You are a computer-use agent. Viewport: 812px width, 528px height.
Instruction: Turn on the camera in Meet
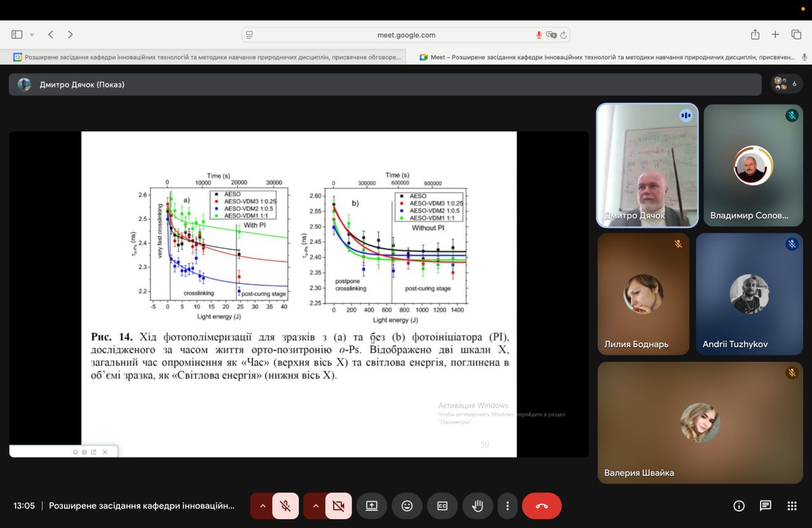(x=338, y=506)
